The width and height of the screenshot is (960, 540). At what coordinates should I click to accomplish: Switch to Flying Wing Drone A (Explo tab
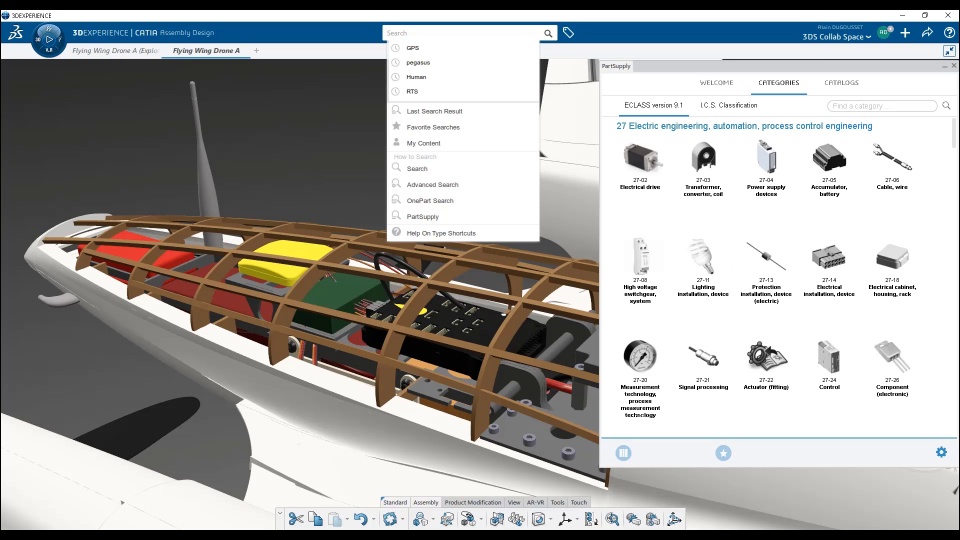[115, 51]
